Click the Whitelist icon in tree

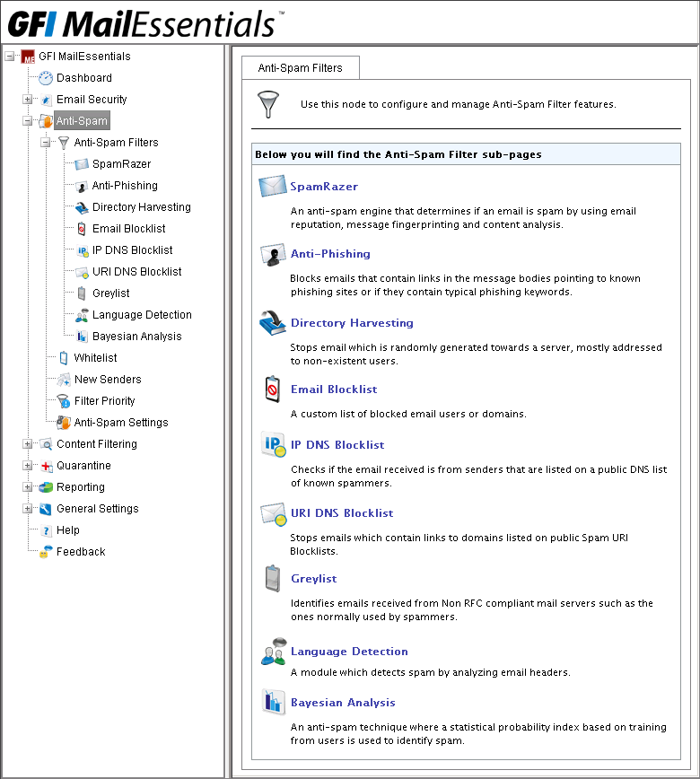64,358
